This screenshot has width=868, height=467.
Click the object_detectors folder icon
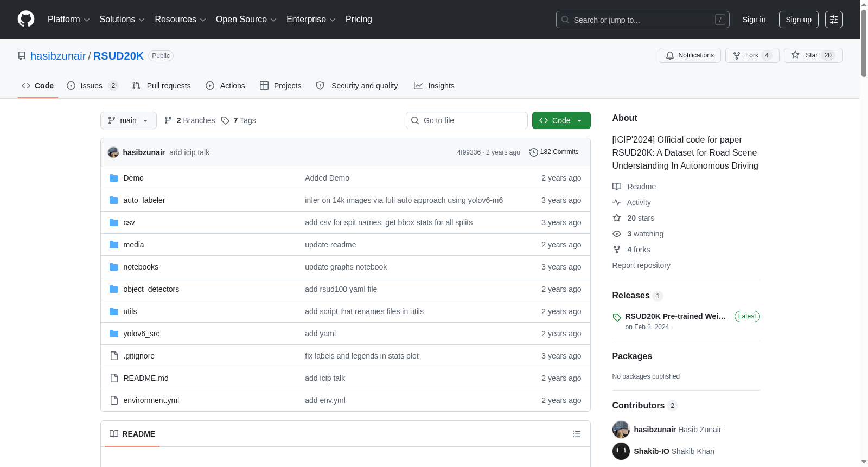pyautogui.click(x=114, y=289)
